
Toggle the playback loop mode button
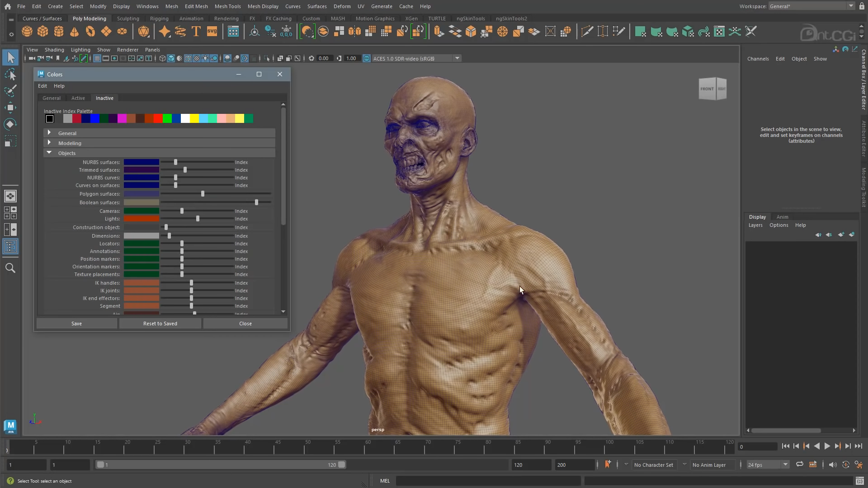click(x=800, y=465)
